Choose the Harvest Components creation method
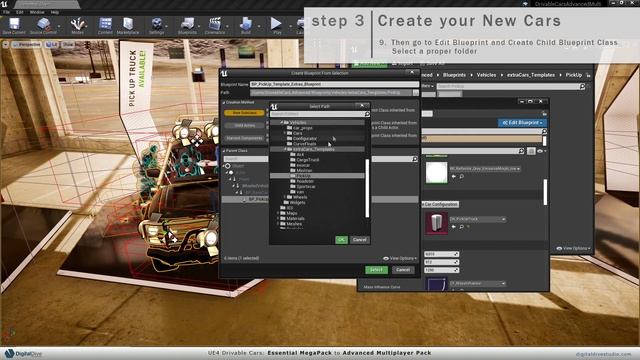This screenshot has height=360, width=640. 244,138
